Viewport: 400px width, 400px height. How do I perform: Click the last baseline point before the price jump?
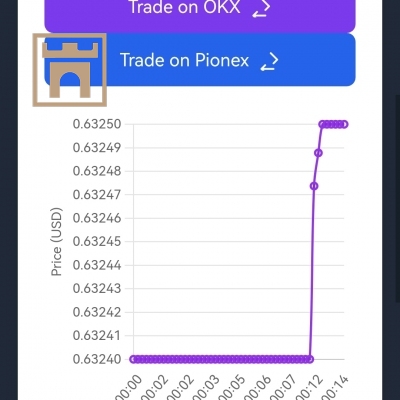[x=310, y=359]
